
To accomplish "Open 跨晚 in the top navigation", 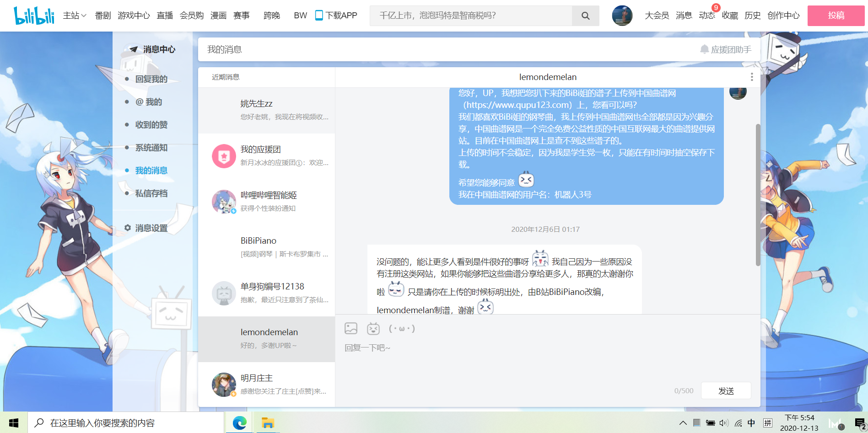I will click(x=272, y=16).
